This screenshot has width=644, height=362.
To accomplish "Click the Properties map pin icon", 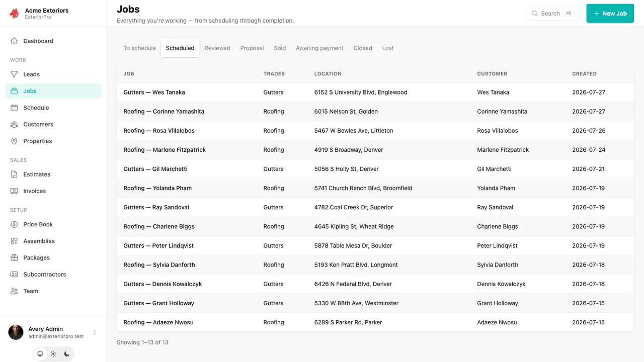I will (14, 141).
